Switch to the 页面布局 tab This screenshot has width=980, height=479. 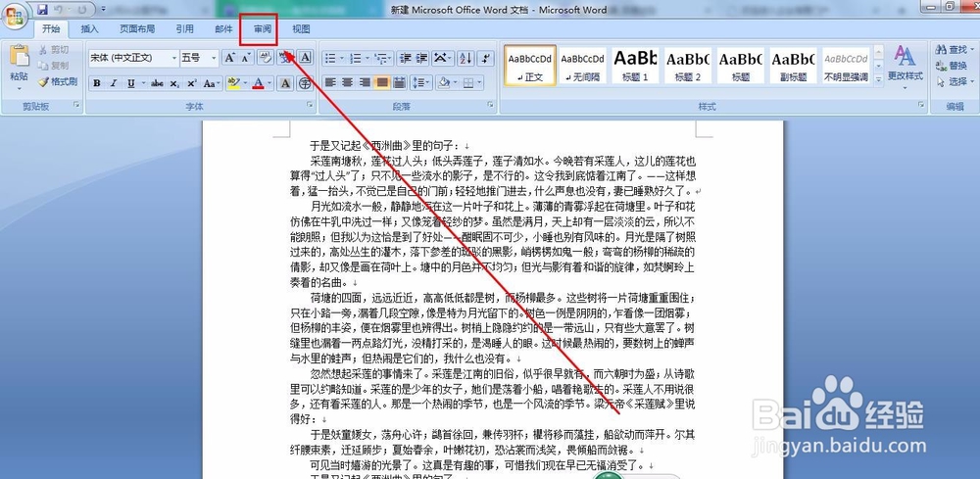click(x=137, y=29)
